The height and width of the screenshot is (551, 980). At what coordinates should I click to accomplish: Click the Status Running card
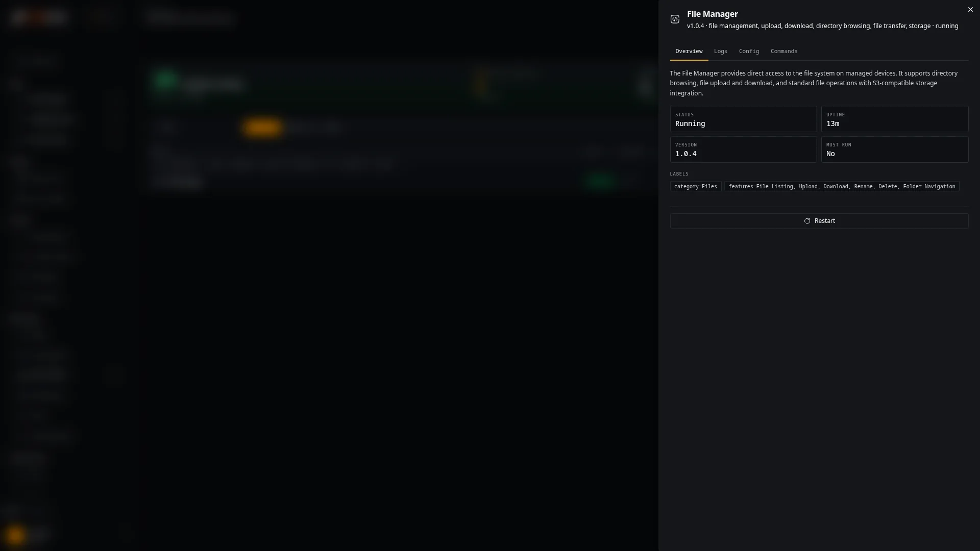pos(743,119)
